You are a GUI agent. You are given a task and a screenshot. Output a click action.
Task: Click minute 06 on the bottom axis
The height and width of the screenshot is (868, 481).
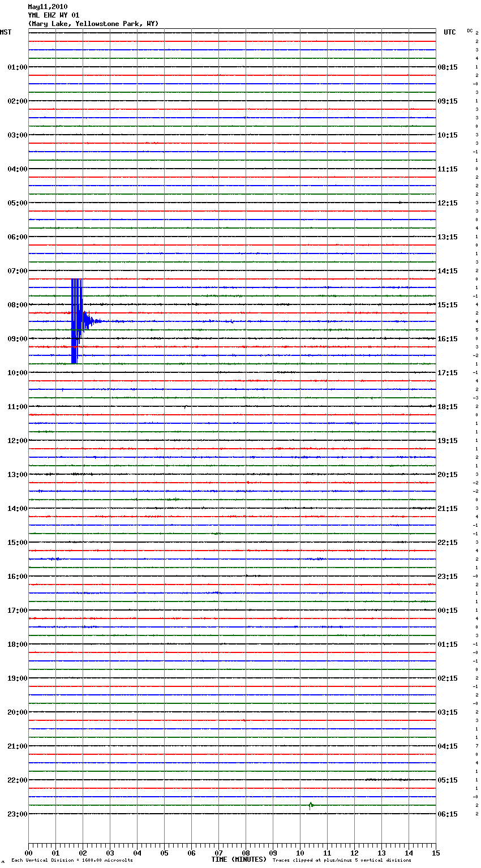pos(191,853)
